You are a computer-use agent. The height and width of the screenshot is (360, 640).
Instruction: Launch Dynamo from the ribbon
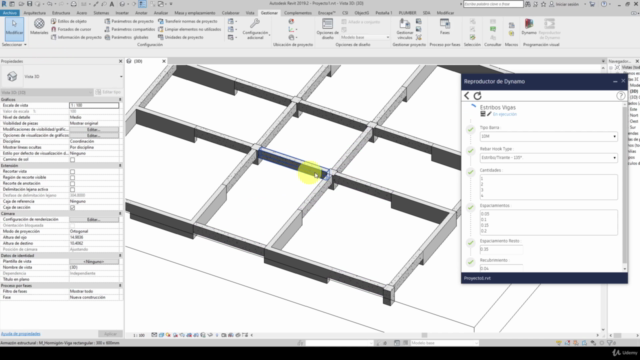[529, 27]
